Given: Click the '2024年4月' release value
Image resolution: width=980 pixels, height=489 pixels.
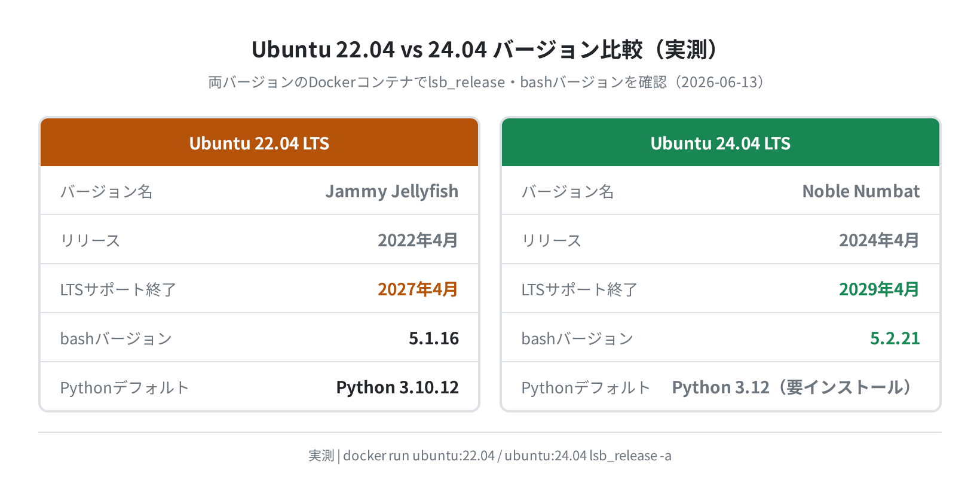Looking at the screenshot, I should tap(879, 240).
